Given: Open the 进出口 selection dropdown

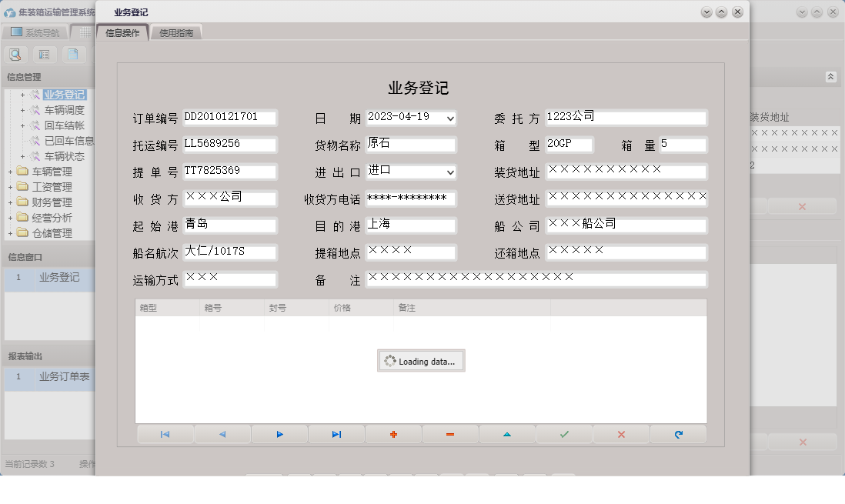Looking at the screenshot, I should click(x=449, y=172).
